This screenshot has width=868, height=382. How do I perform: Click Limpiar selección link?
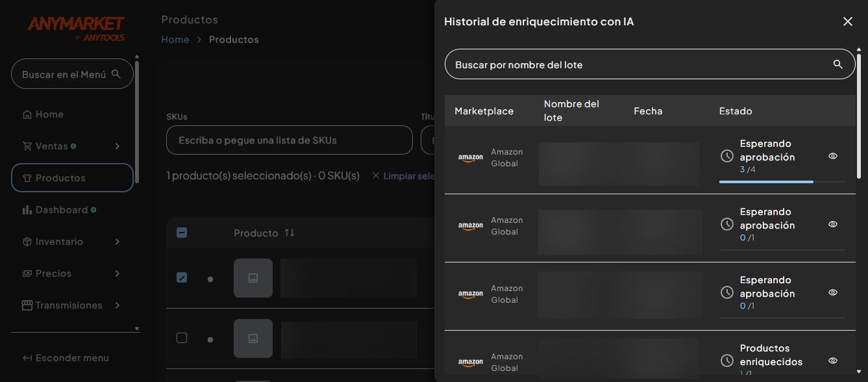click(404, 176)
